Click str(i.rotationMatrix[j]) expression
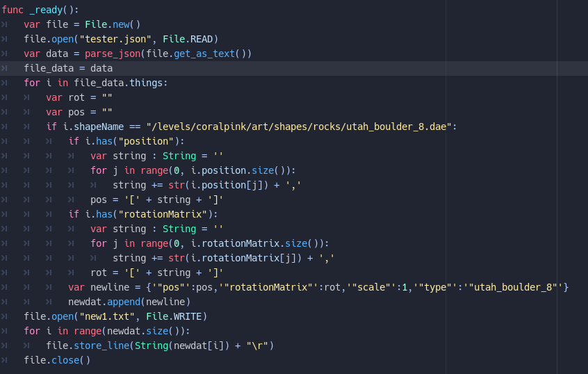Image resolution: width=588 pixels, height=374 pixels. (235, 259)
